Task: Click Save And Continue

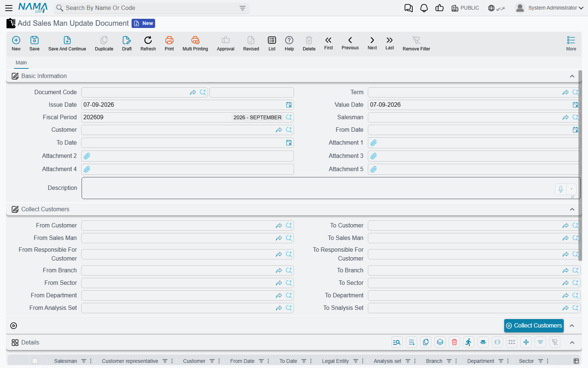Action: (x=67, y=43)
